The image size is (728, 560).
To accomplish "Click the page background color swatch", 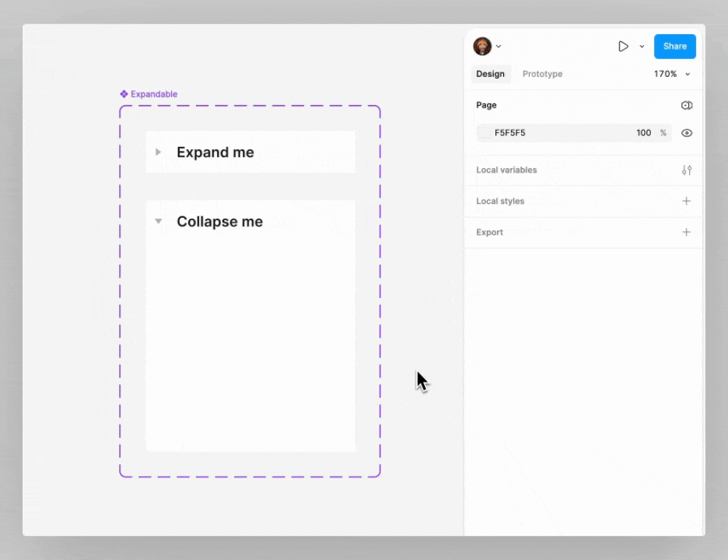I will click(x=485, y=133).
